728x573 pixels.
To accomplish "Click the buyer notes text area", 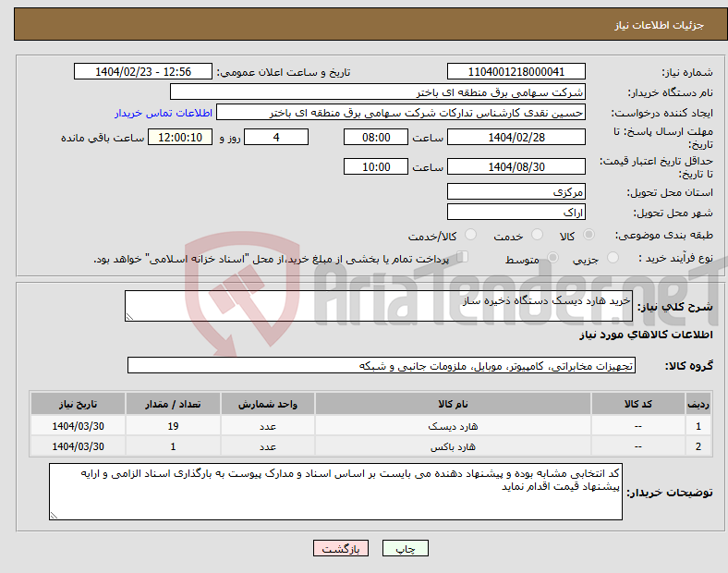I will pos(335,492).
